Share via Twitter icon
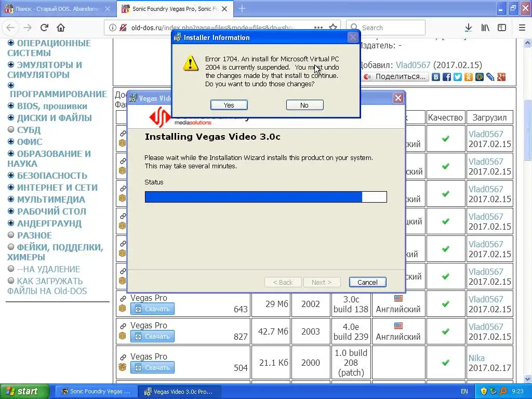Image resolution: width=532 pixels, height=399 pixels. (x=458, y=77)
